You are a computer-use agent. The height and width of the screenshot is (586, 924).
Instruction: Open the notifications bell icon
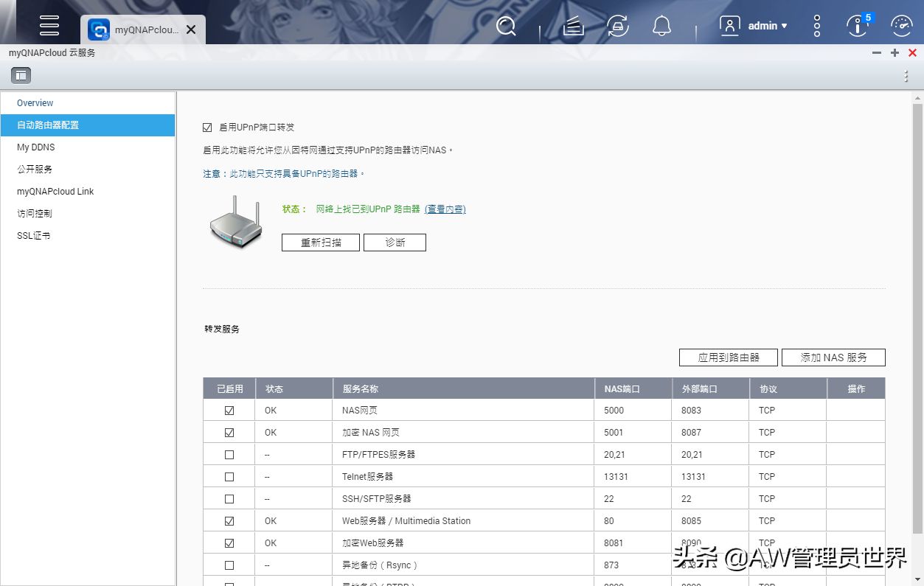click(661, 26)
